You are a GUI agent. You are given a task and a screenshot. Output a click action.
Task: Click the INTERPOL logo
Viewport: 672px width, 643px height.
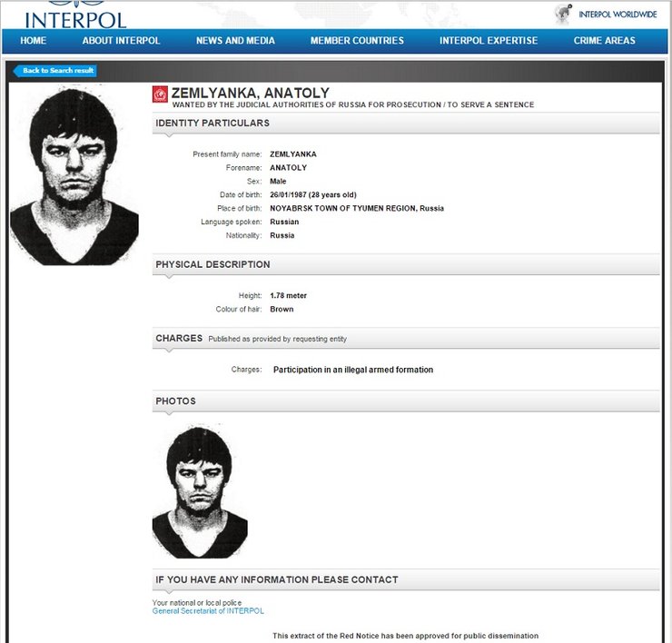pos(76,15)
